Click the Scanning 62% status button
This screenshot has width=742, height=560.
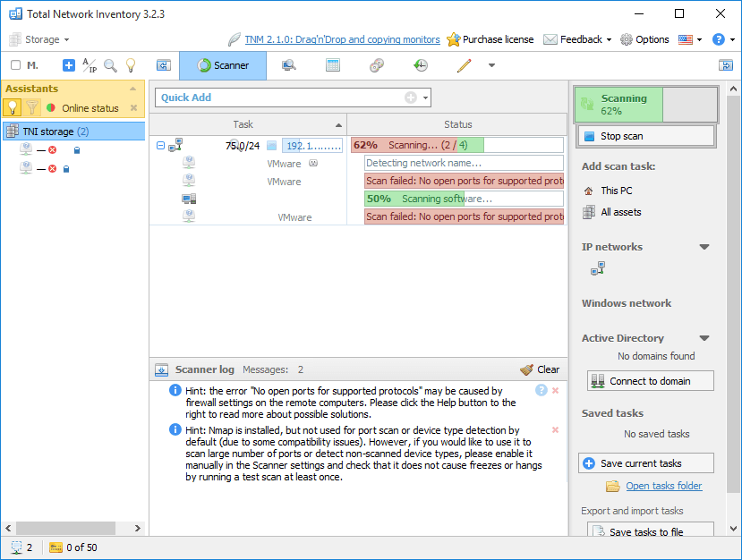pyautogui.click(x=646, y=105)
